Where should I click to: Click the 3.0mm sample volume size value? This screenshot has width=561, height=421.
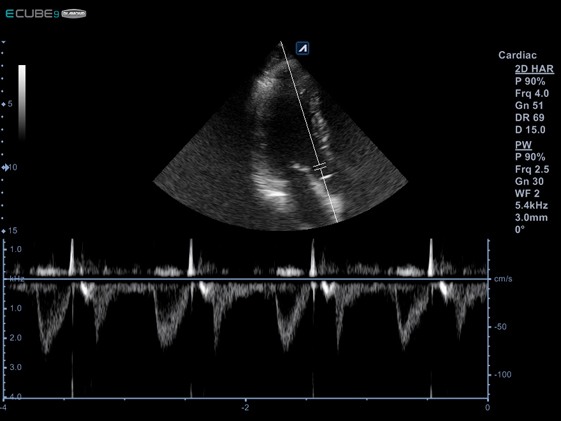pyautogui.click(x=531, y=217)
